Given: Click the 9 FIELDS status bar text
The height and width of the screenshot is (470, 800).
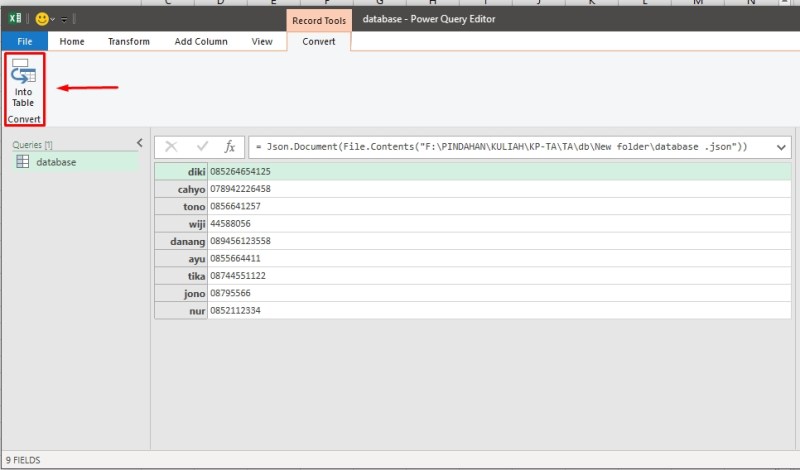Looking at the screenshot, I should click(x=23, y=460).
